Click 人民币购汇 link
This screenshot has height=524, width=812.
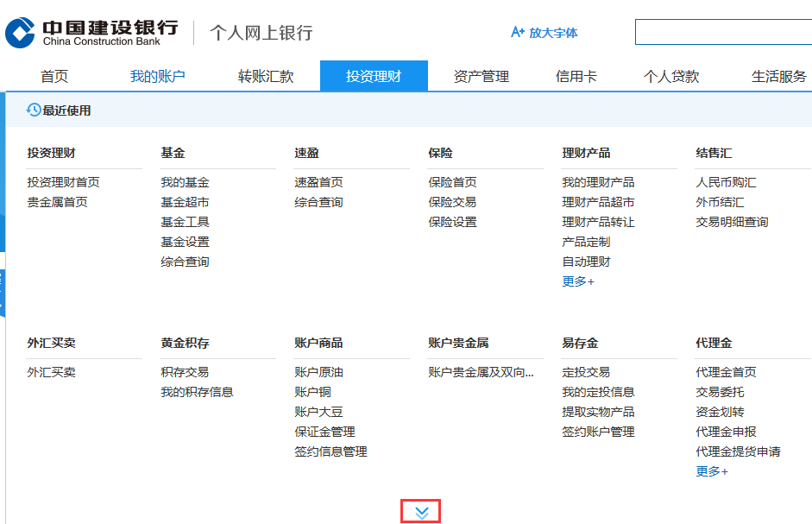point(726,182)
